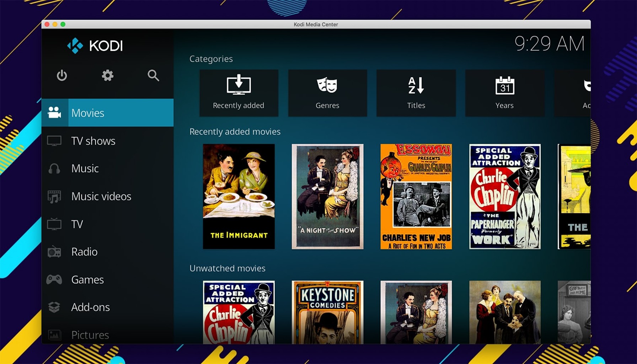
Task: Open the Pictures section label
Action: pos(90,335)
